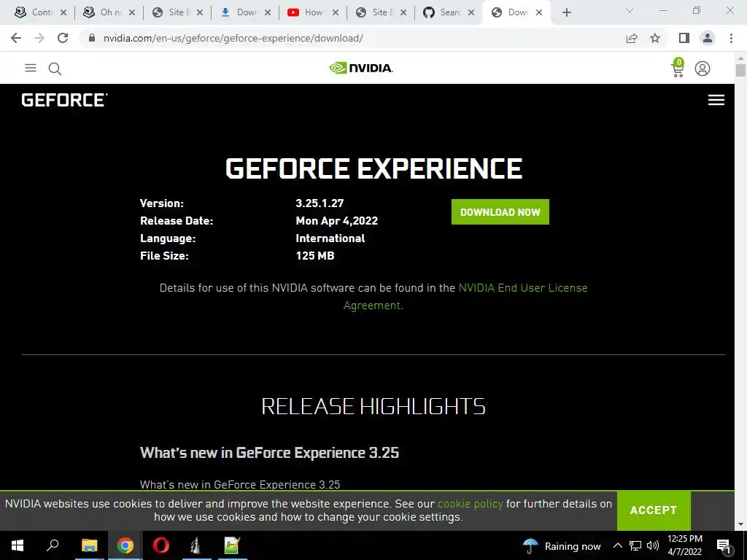Click the 'Mon Apr 4,2022' release date
747x560 pixels.
coord(337,220)
